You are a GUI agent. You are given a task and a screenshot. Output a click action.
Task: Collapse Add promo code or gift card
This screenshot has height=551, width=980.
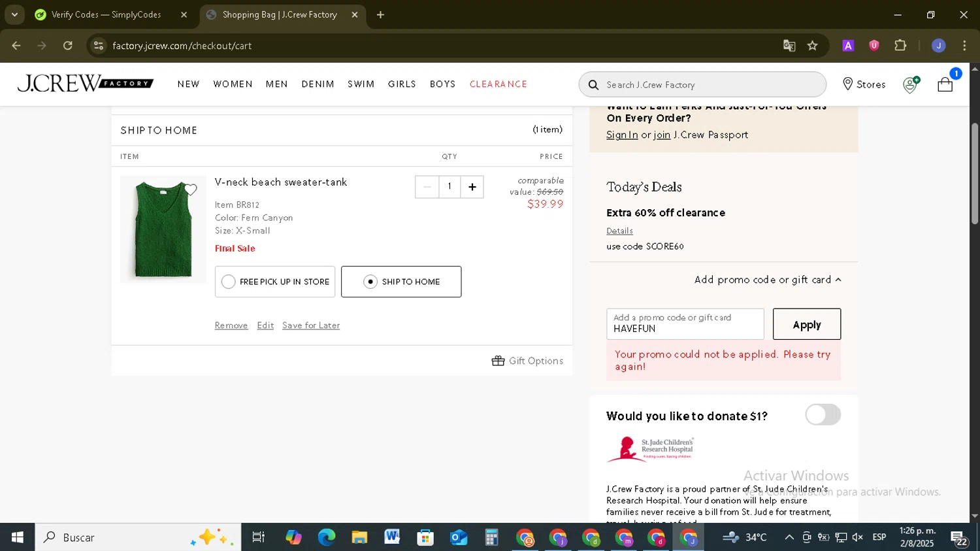[x=768, y=280]
